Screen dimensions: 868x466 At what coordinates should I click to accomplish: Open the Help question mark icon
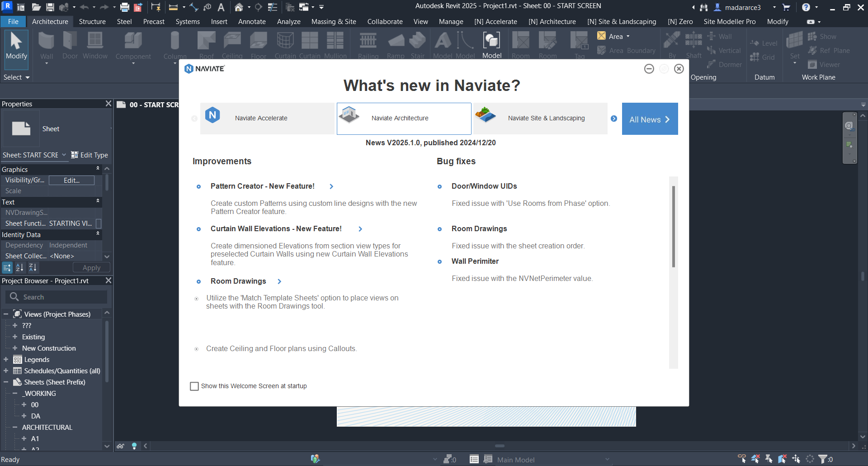tap(806, 7)
